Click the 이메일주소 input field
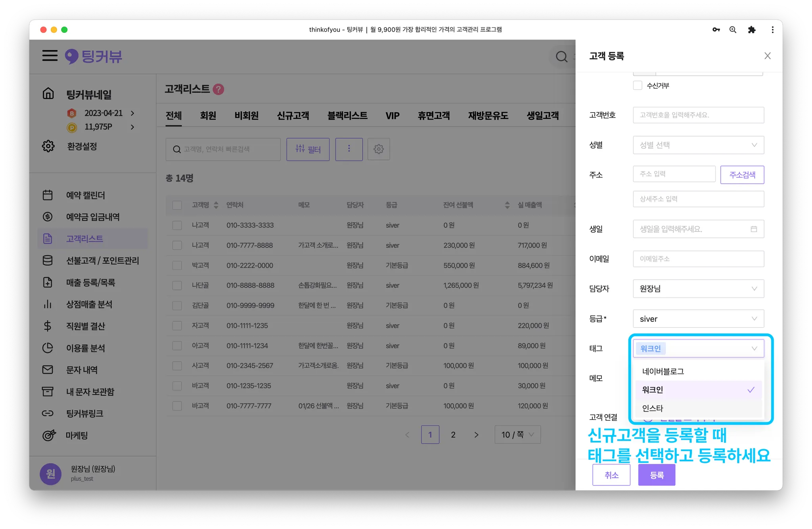The height and width of the screenshot is (529, 812). point(698,259)
